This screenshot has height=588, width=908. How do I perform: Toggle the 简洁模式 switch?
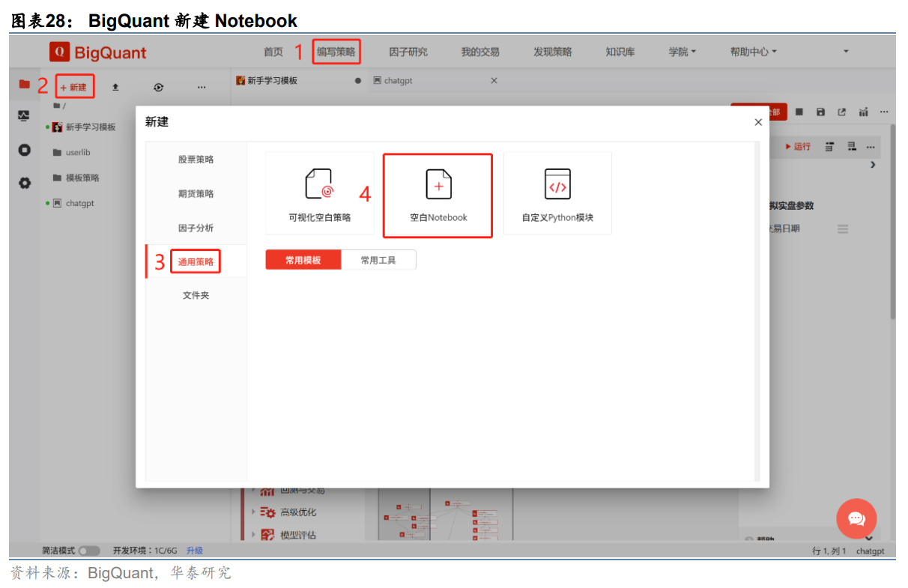88,551
